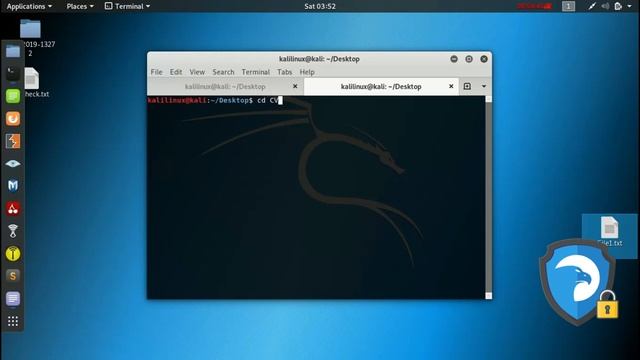Viewport: 640px width, 360px height.
Task: Open the Terminal menu in menu bar
Action: 256,72
